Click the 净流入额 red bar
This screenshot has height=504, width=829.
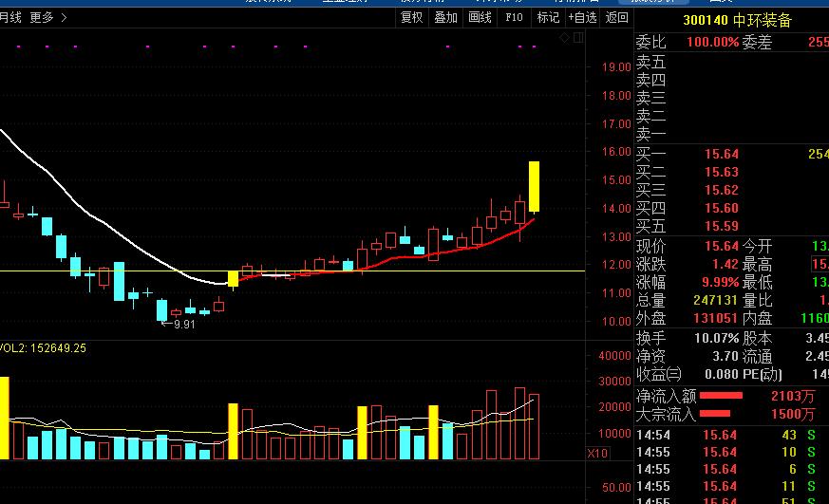coord(733,396)
